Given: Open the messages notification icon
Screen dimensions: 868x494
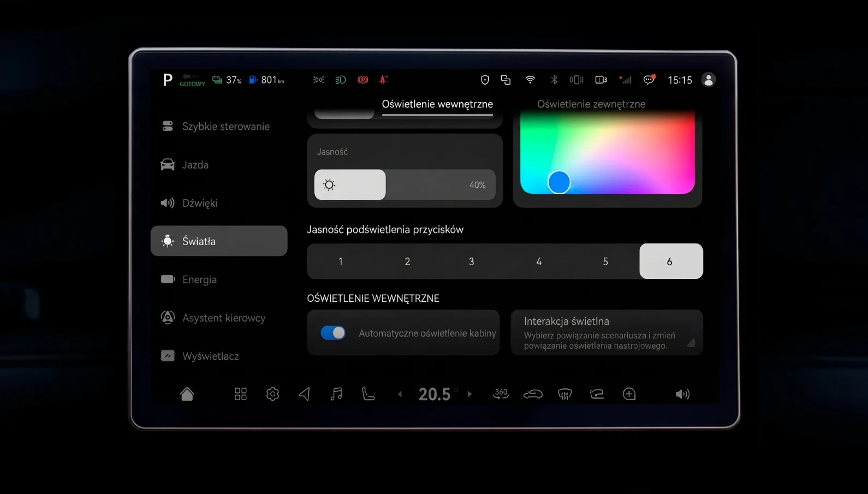Looking at the screenshot, I should [x=649, y=80].
